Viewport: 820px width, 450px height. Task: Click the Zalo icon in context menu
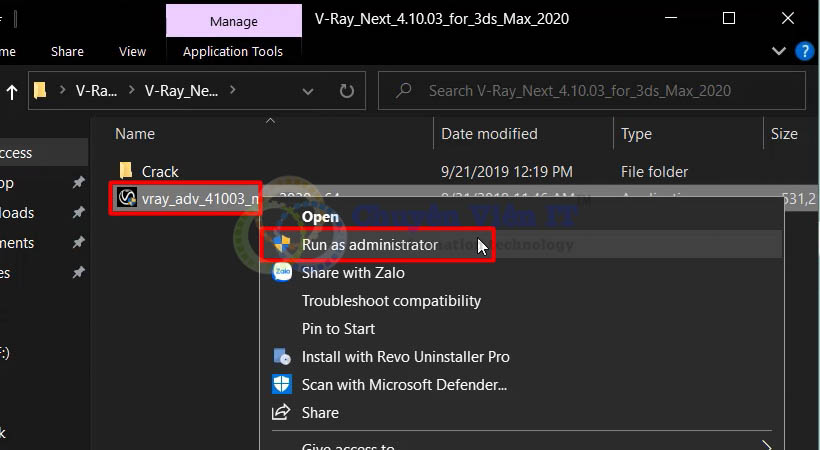[x=282, y=272]
